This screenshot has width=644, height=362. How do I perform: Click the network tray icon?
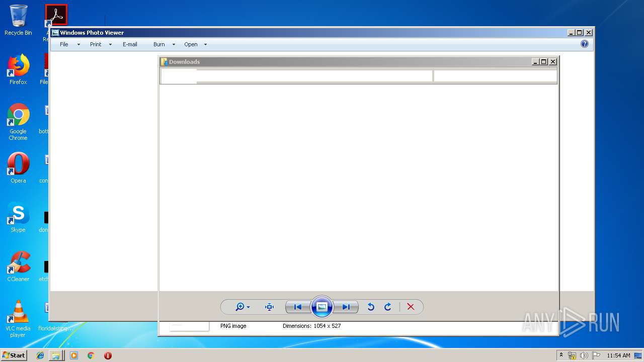tap(572, 355)
